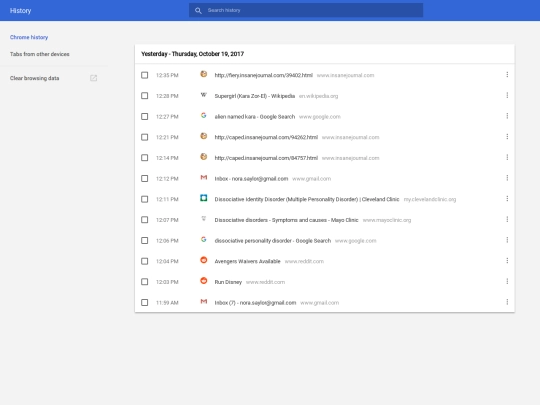Open the 12:12 PM Inbox gmail link
Image resolution: width=540 pixels, height=405 pixels.
point(251,178)
